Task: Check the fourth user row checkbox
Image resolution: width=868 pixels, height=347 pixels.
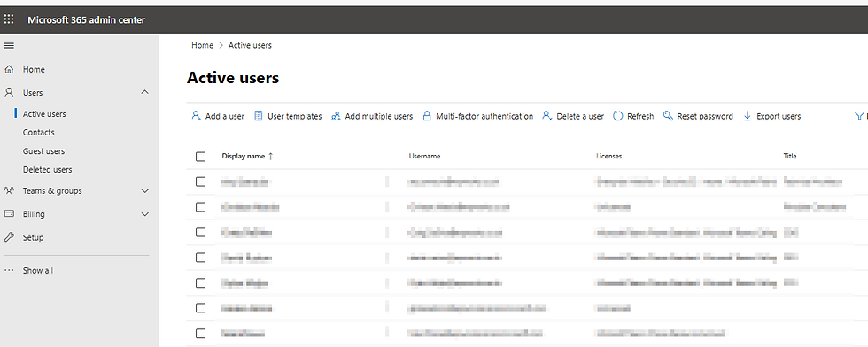Action: [200, 258]
